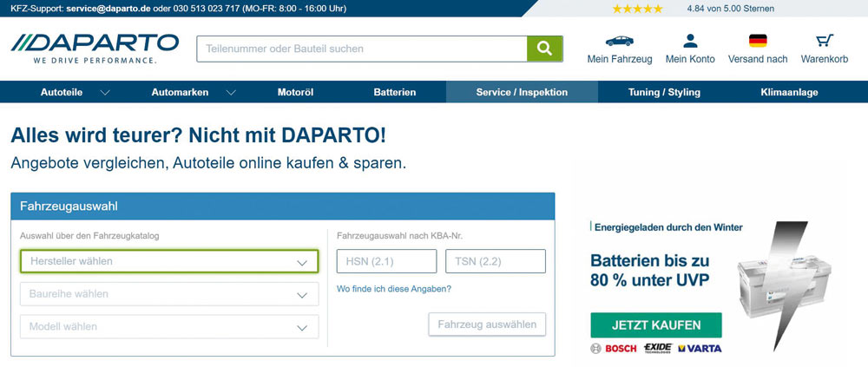Click 'Fahrzeugauswahl nach KBA-Nr.' label
Image resolution: width=868 pixels, height=367 pixels.
(399, 236)
